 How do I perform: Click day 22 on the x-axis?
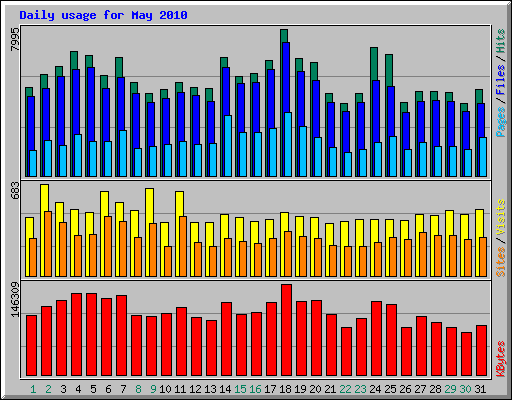345,389
